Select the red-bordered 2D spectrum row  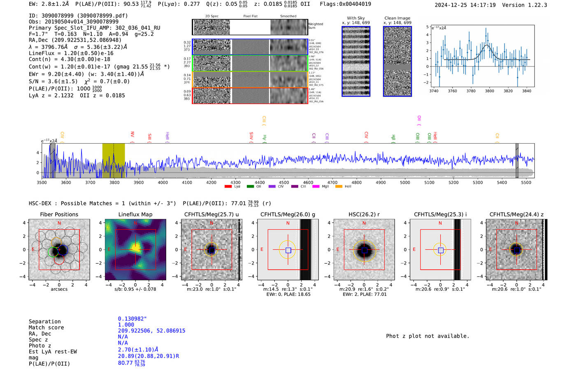point(250,95)
